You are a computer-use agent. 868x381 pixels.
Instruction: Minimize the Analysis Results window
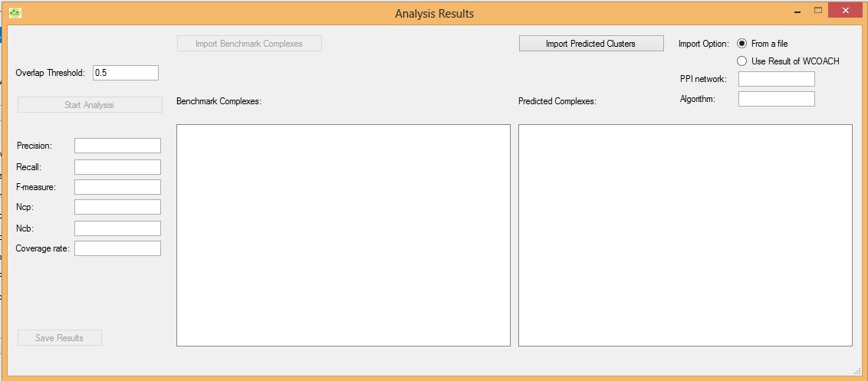coord(798,11)
